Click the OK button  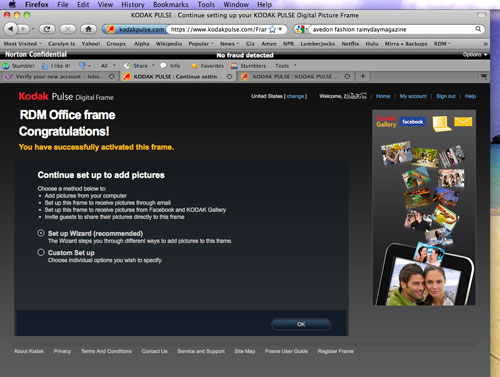coord(301,324)
